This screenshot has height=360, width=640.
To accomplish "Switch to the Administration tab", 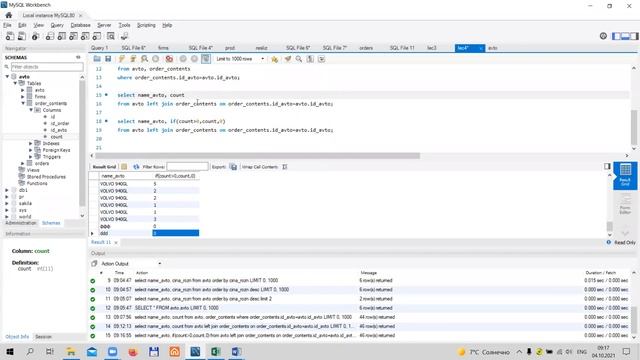I will 21,223.
